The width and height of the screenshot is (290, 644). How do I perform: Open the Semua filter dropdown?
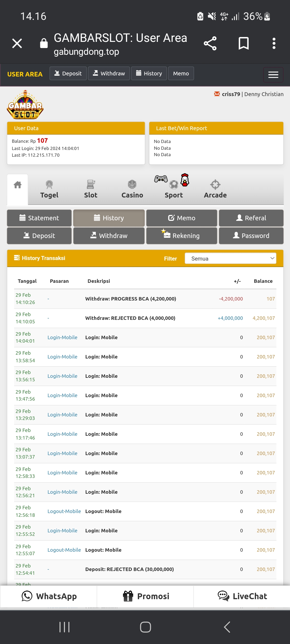230,258
